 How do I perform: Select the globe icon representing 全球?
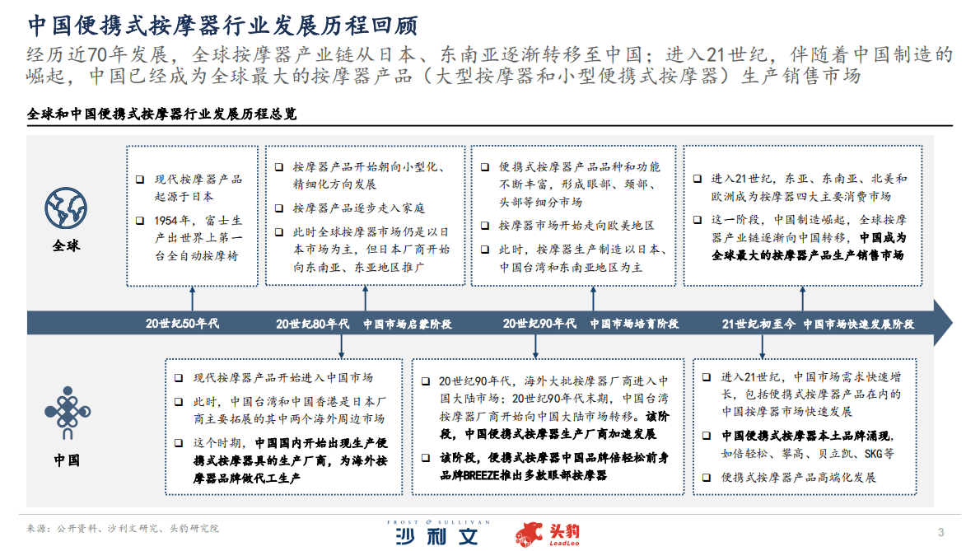click(63, 208)
